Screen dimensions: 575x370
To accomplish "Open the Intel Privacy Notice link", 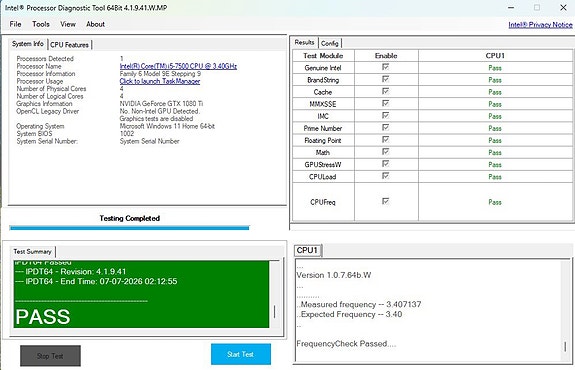I will click(x=540, y=25).
